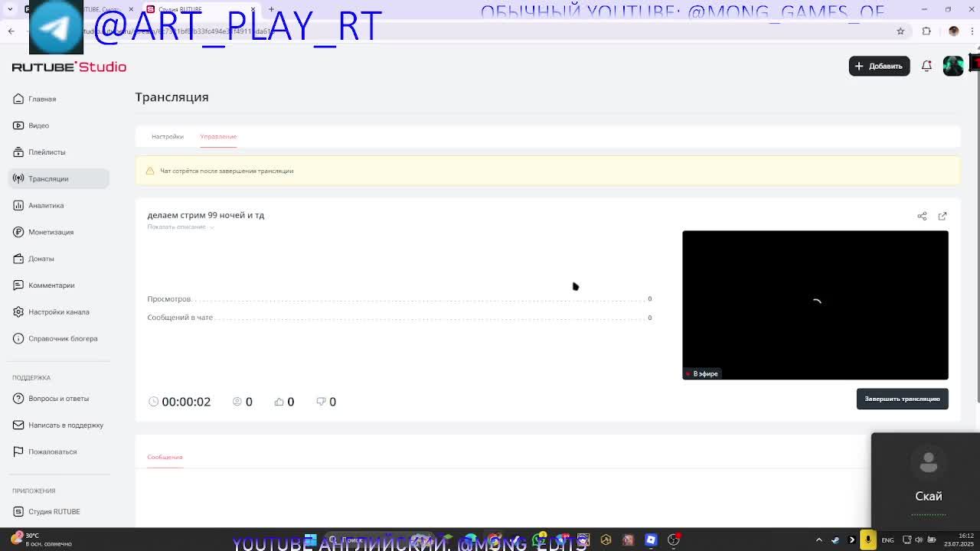The width and height of the screenshot is (980, 551).
Task: Click the likes counter icon
Action: click(x=279, y=402)
